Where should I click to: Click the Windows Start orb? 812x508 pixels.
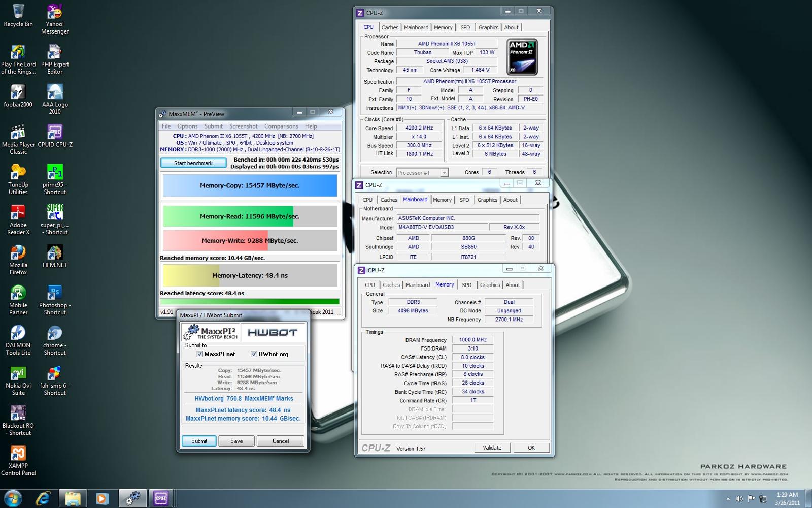point(13,498)
